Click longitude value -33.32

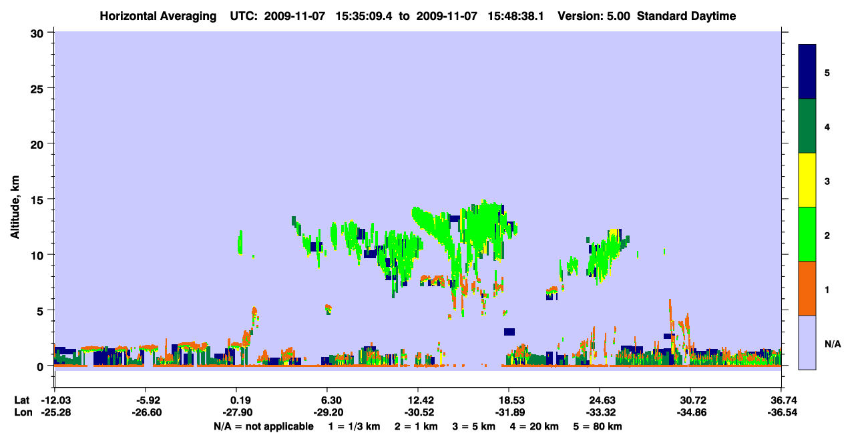[600, 413]
